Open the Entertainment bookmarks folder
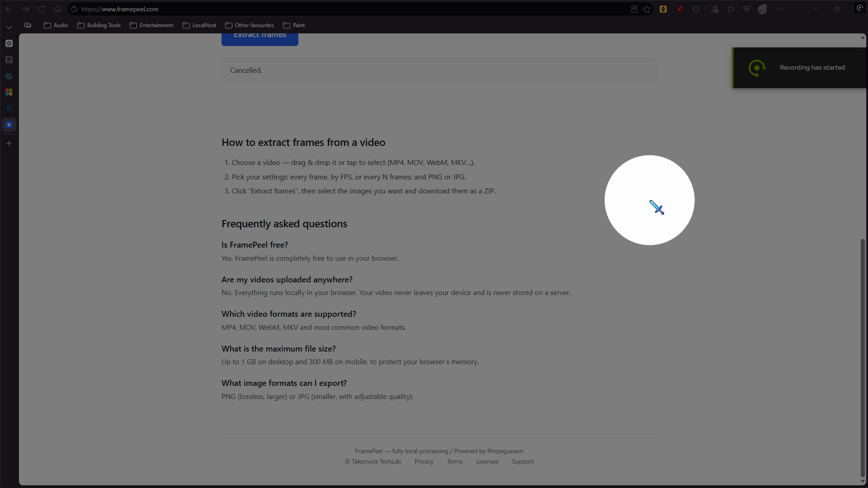 click(151, 25)
